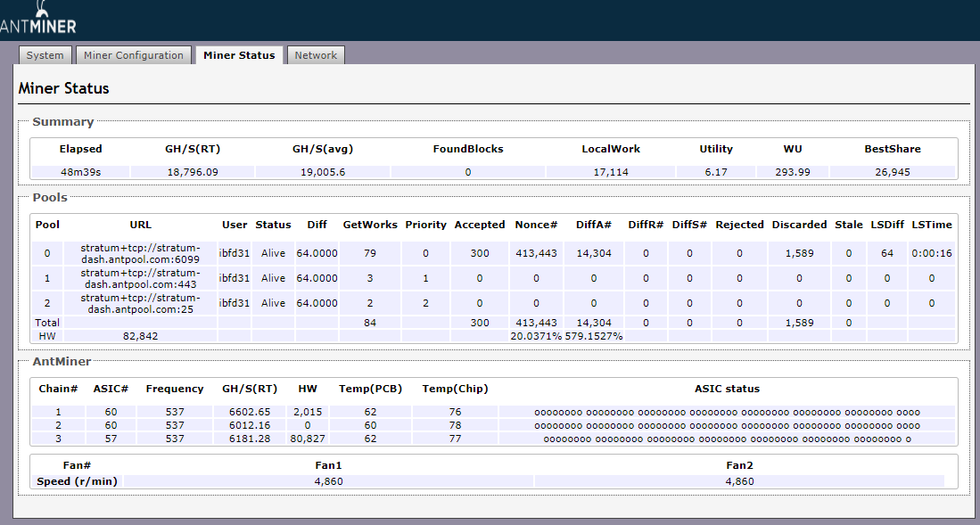Select the Miner Status tab
This screenshot has height=525, width=980.
[239, 55]
